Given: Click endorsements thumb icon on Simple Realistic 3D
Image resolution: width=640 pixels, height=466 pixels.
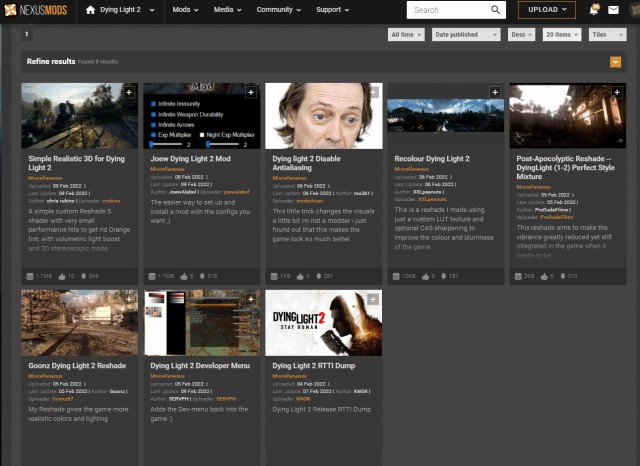Looking at the screenshot, I should [62, 276].
